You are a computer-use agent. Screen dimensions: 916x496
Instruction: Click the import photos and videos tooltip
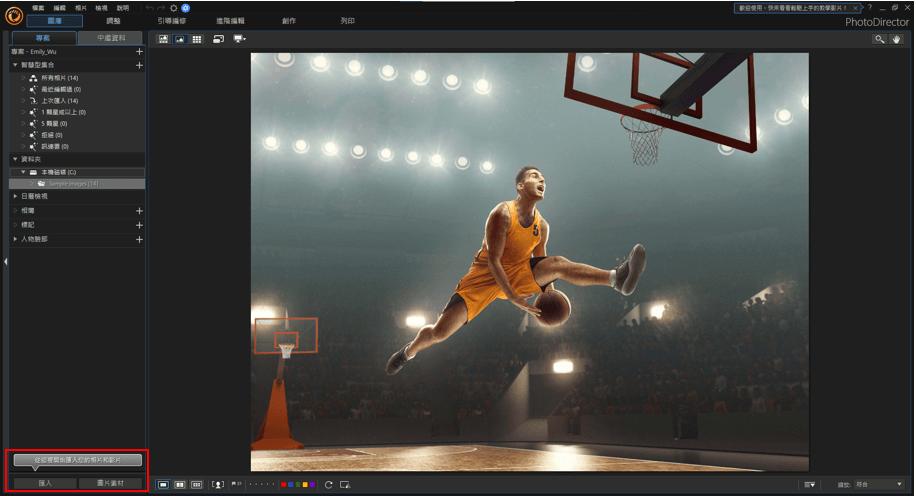(x=78, y=460)
